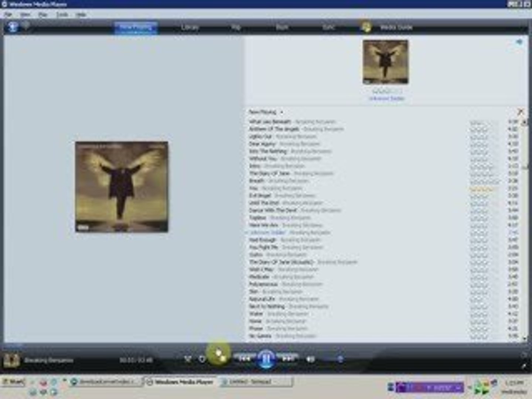
Task: Open the Now Playing list dropdown
Action: click(266, 112)
